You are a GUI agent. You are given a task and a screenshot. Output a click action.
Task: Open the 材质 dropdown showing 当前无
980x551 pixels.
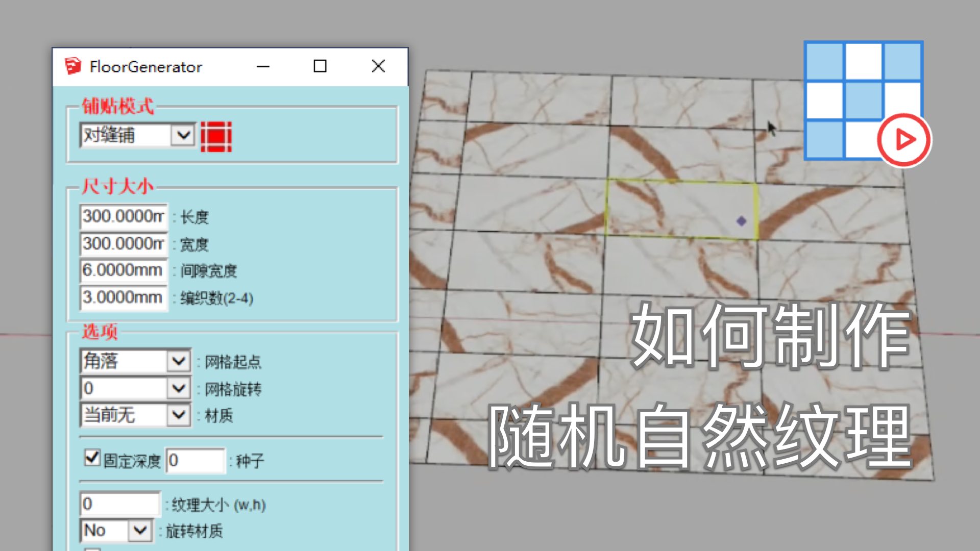point(178,415)
